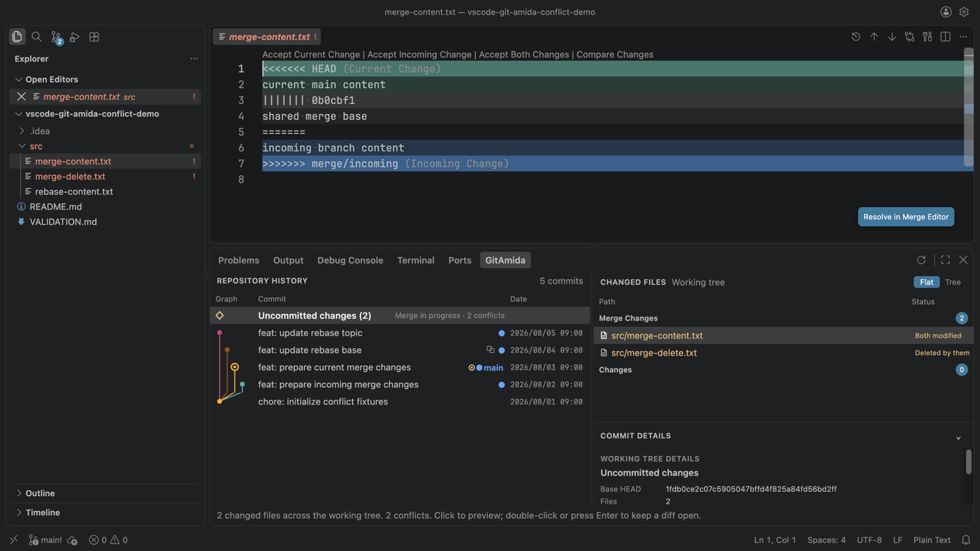Image resolution: width=980 pixels, height=551 pixels.
Task: Collapse the src folder
Action: (22, 146)
